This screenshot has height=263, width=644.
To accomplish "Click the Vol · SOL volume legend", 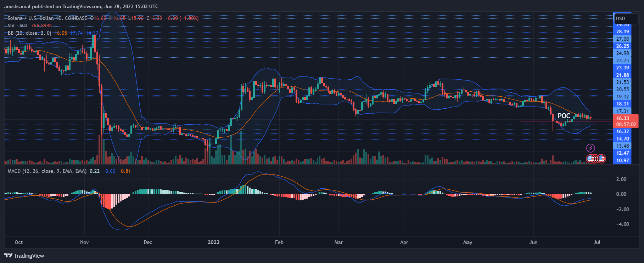I will 18,25.
